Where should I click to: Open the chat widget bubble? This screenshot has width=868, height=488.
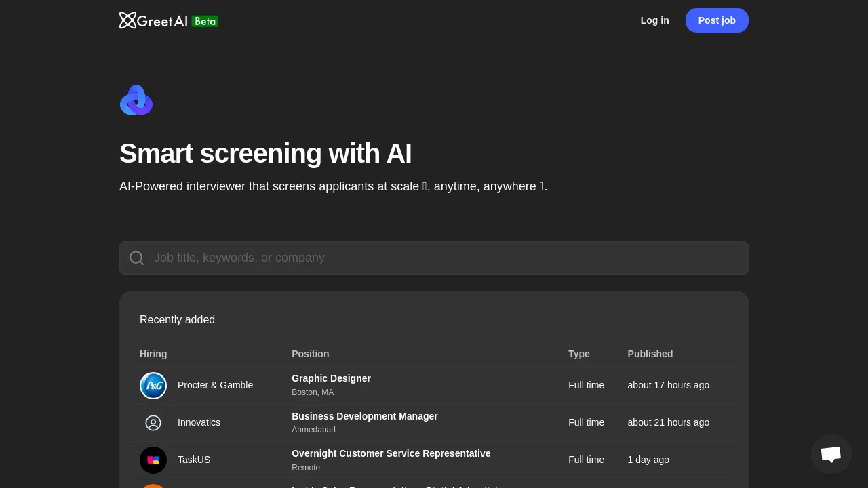(831, 454)
